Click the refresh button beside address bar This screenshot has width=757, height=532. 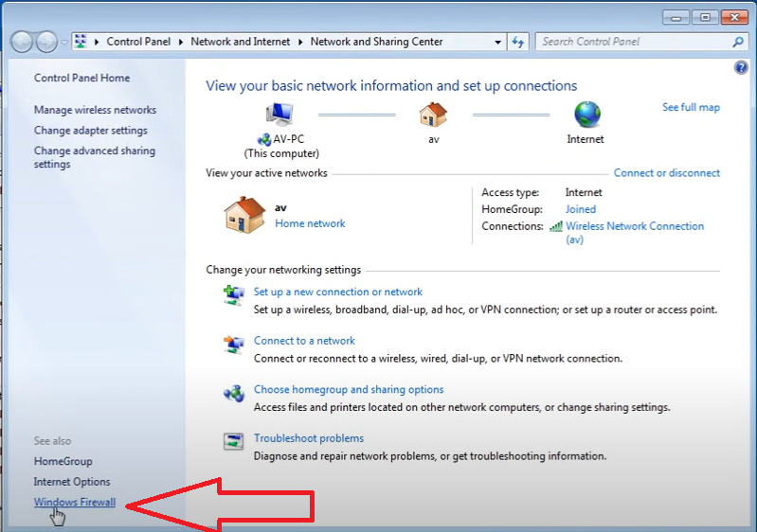517,42
